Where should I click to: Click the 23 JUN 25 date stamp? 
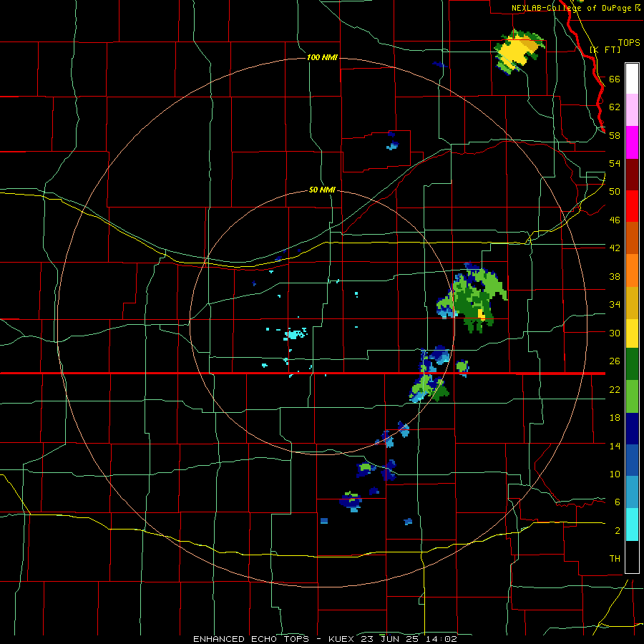(x=390, y=639)
